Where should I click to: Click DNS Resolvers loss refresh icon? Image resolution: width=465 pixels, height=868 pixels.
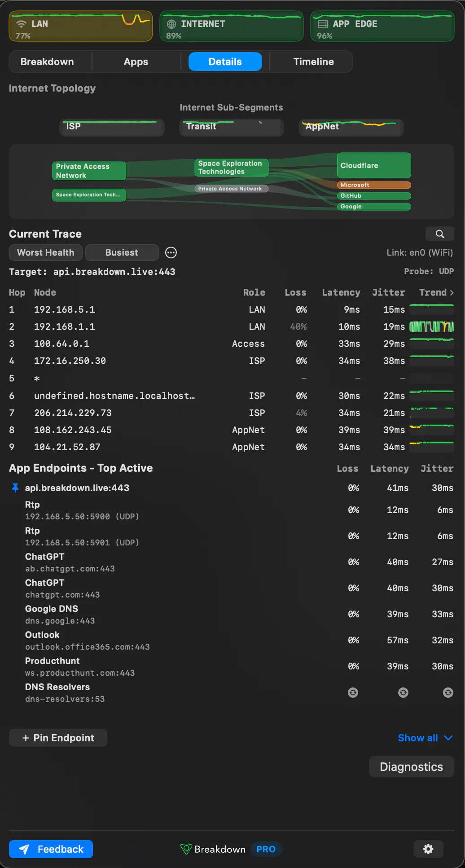[353, 693]
